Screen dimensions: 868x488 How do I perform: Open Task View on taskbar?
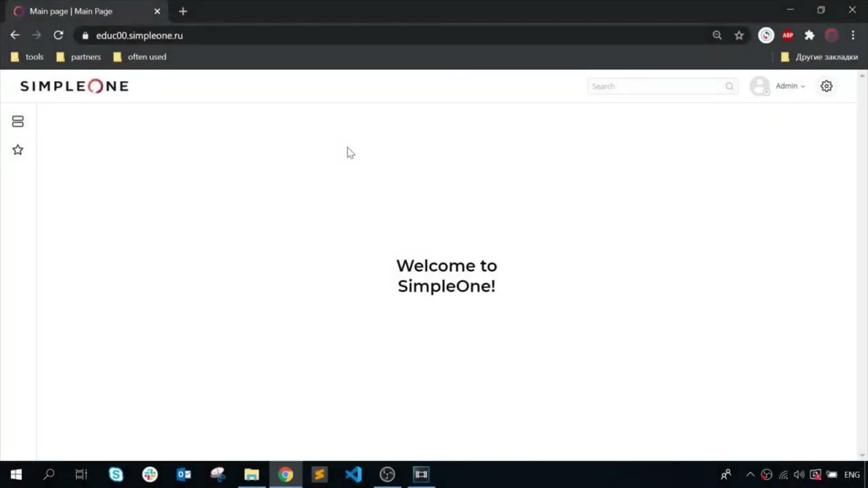tap(81, 474)
